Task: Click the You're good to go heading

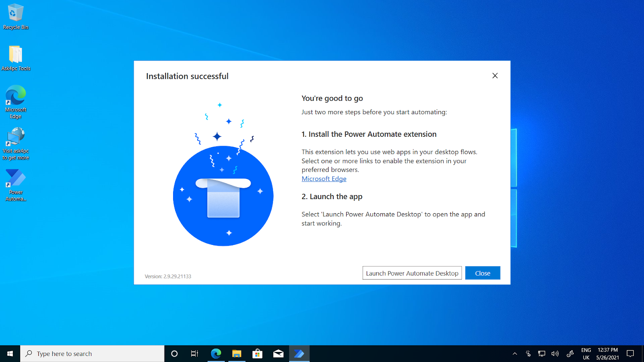Action: [332, 98]
